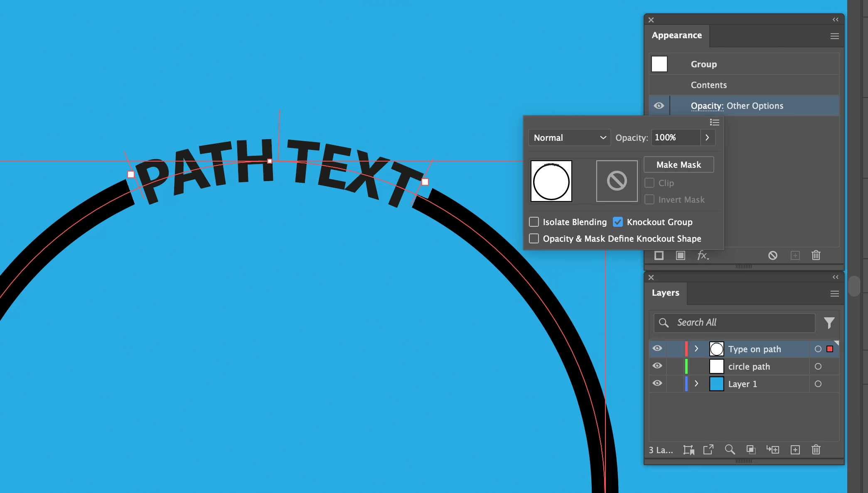Enable the Isolate Blending checkbox
Viewport: 868px width, 493px height.
tap(534, 222)
